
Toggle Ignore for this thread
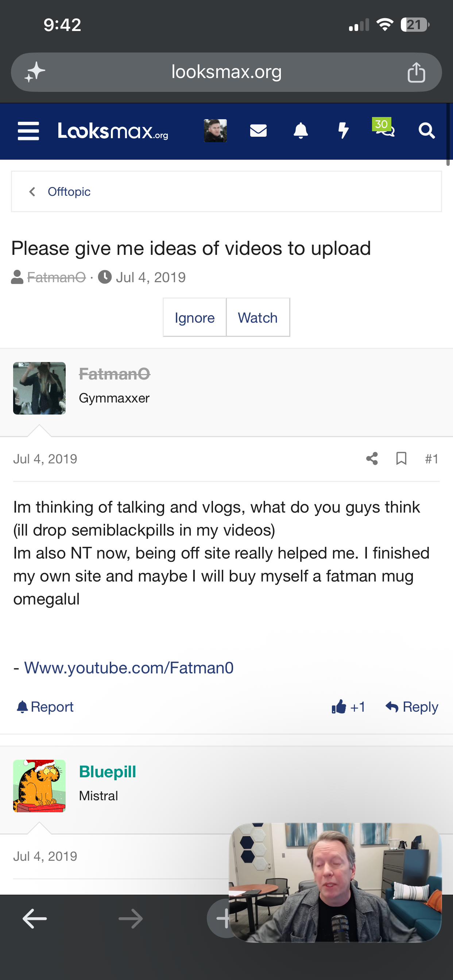194,318
